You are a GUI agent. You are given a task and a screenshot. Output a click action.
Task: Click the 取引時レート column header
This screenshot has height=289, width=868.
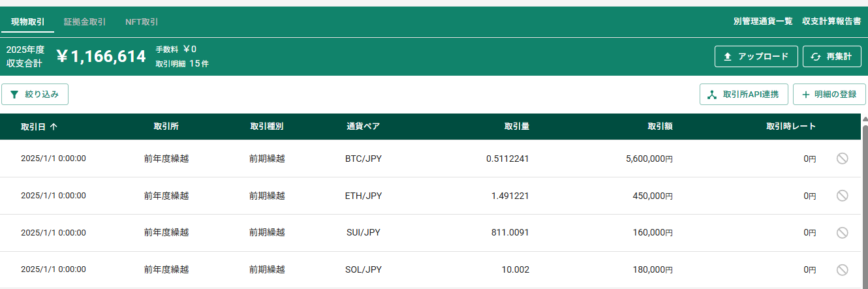pos(791,126)
